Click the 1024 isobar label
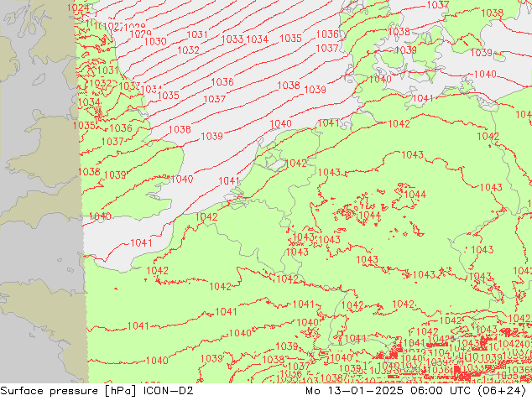The width and height of the screenshot is (532, 411). coord(78,8)
